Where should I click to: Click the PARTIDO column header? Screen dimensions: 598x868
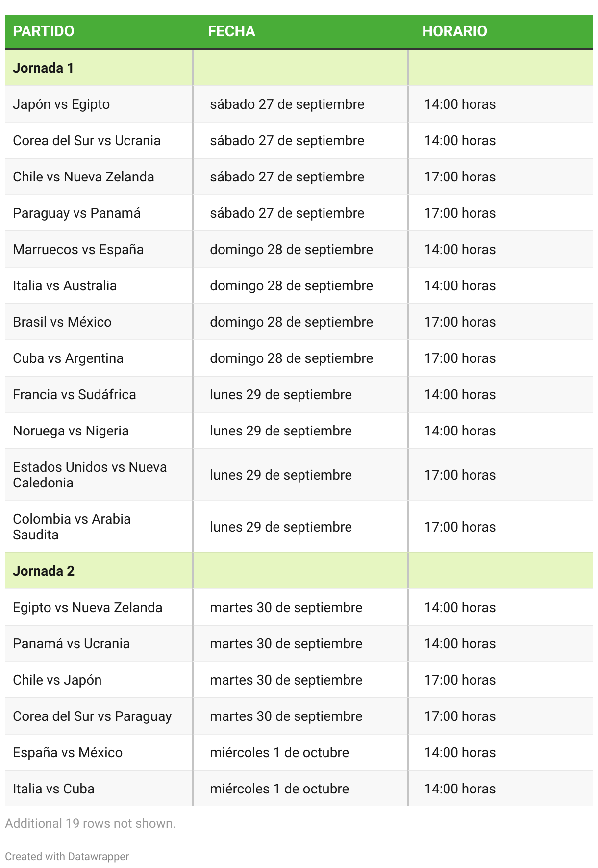[44, 31]
